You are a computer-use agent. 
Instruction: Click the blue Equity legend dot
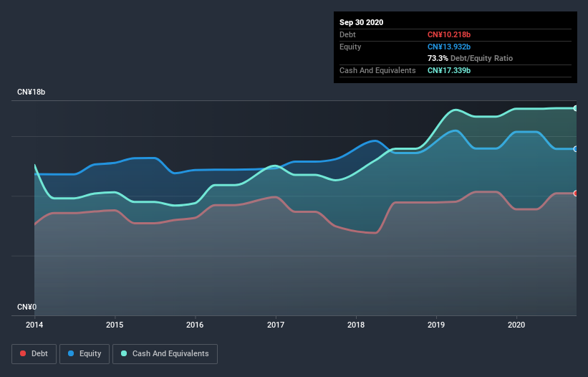pos(71,353)
